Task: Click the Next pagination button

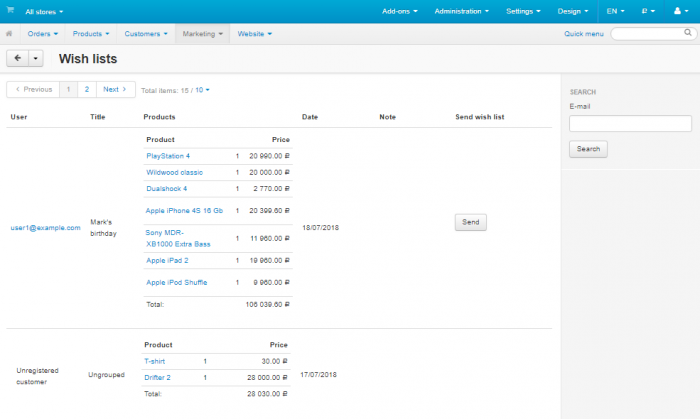Action: pyautogui.click(x=115, y=89)
